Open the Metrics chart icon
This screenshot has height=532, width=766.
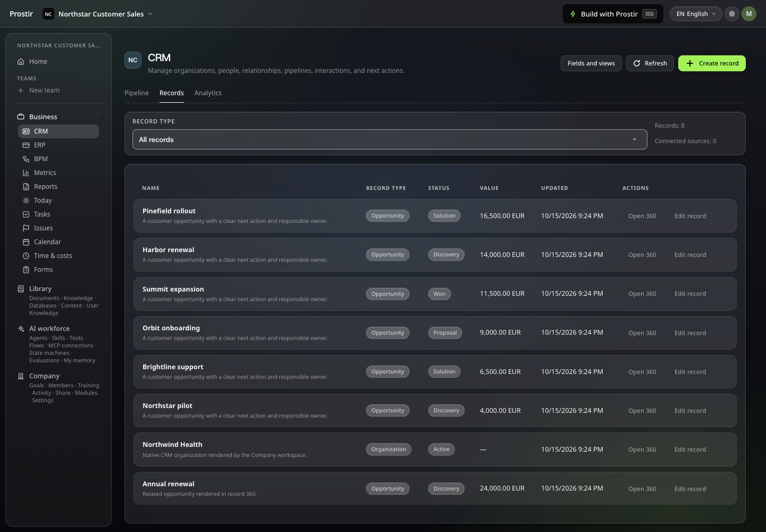click(x=26, y=173)
